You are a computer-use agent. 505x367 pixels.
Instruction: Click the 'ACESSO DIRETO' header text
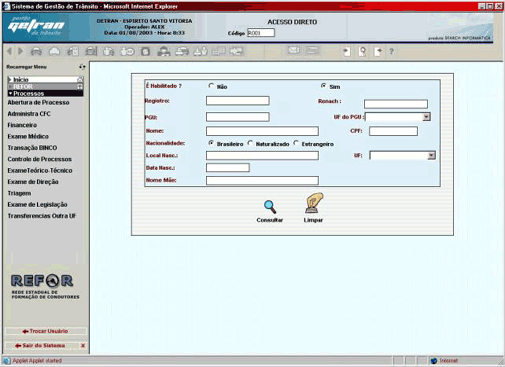point(292,22)
